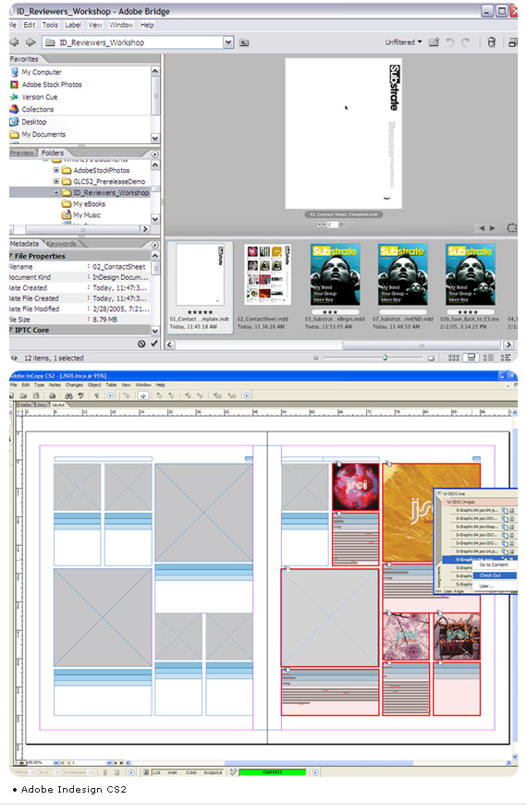527x812 pixels.
Task: Open the Metadata panel flyout menu
Action: click(154, 245)
